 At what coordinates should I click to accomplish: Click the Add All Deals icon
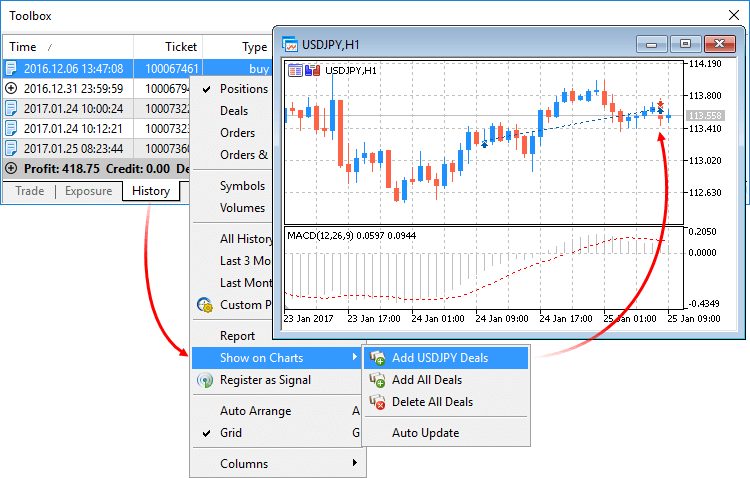(x=377, y=380)
